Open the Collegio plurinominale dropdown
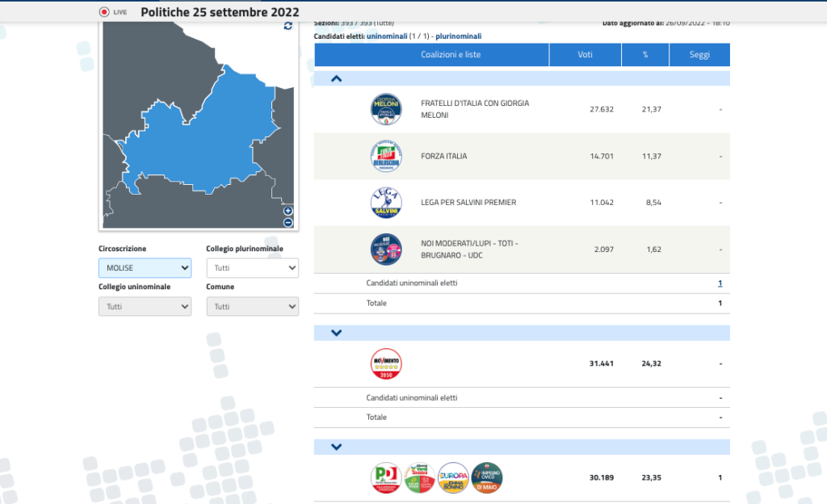The image size is (827, 504). pyautogui.click(x=253, y=268)
